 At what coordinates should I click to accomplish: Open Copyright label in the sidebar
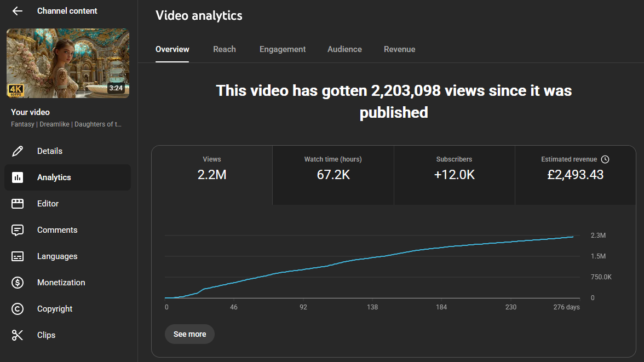(55, 309)
